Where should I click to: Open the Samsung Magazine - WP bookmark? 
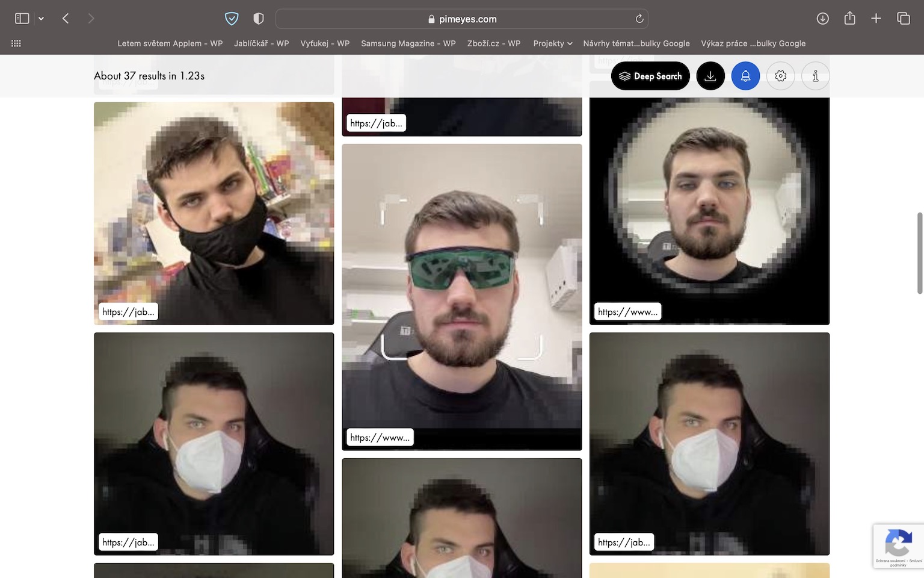tap(408, 43)
